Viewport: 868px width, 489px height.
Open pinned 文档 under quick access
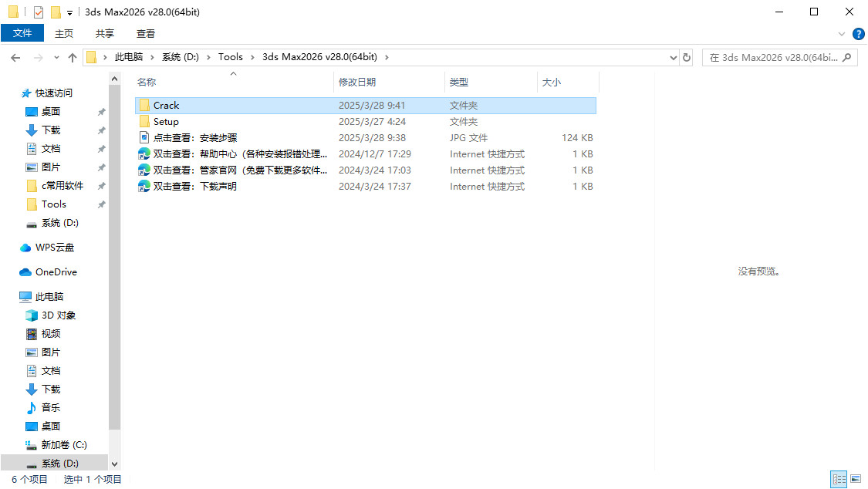50,149
